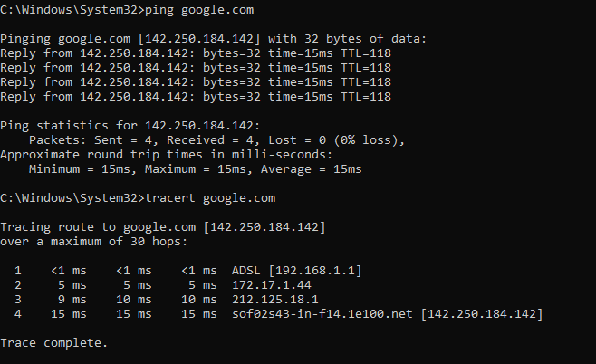This screenshot has width=596, height=364.
Task: Click the "Trace complete." message
Action: pyautogui.click(x=53, y=342)
